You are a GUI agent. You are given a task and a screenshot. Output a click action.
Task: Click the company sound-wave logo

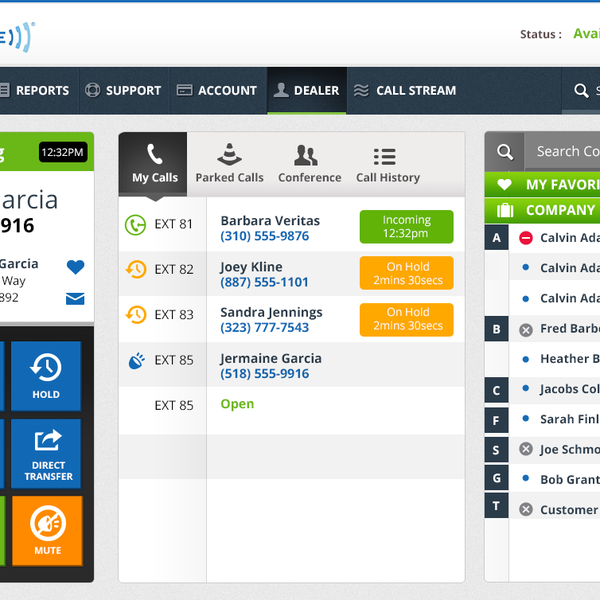click(x=17, y=37)
